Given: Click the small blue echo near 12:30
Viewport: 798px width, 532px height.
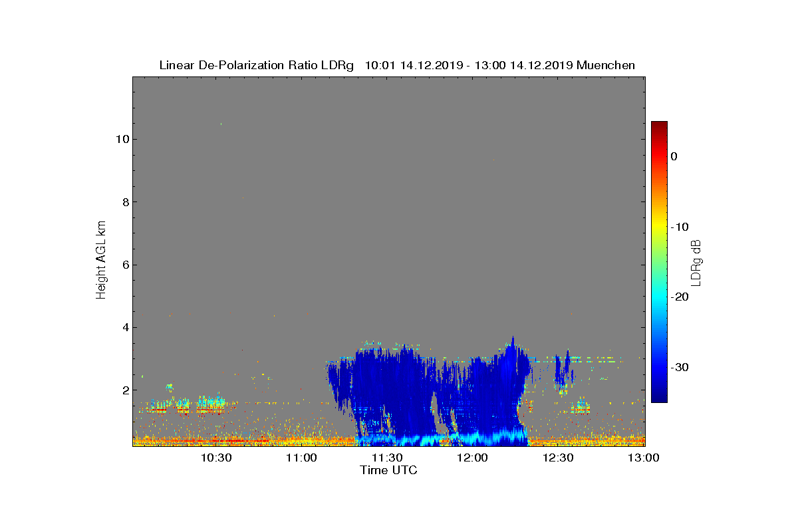Looking at the screenshot, I should pos(563,369).
